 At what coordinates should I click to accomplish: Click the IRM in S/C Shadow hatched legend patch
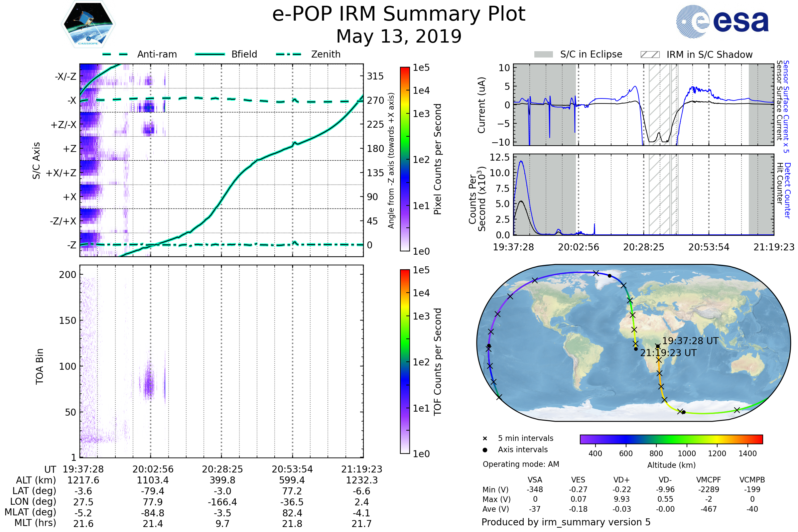coord(650,55)
